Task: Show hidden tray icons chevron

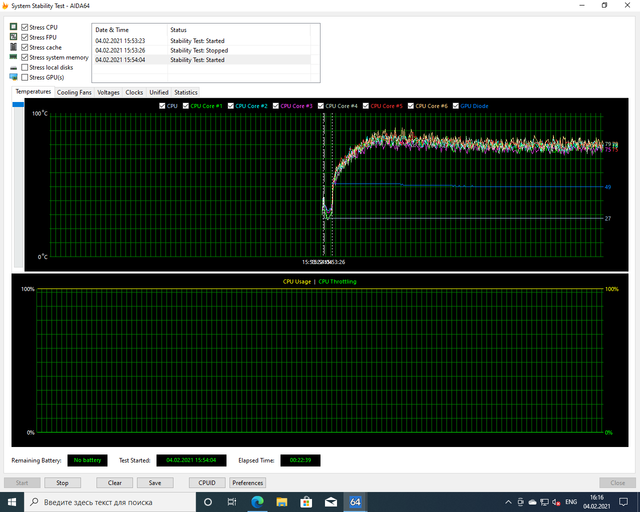Action: point(508,502)
